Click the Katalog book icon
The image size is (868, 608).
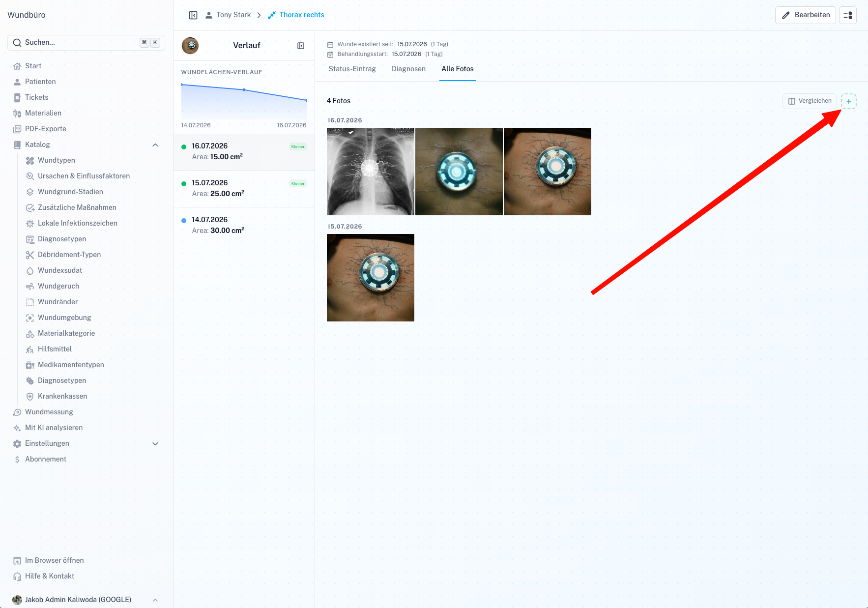pos(17,145)
